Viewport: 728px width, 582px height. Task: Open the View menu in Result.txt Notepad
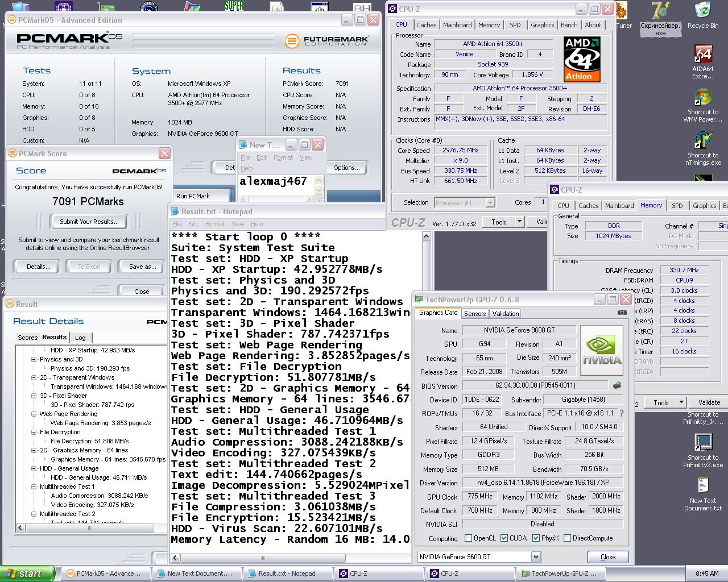pyautogui.click(x=238, y=224)
